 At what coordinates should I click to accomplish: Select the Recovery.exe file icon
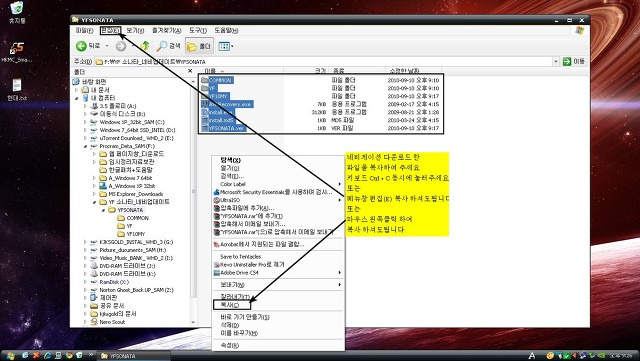[205, 105]
